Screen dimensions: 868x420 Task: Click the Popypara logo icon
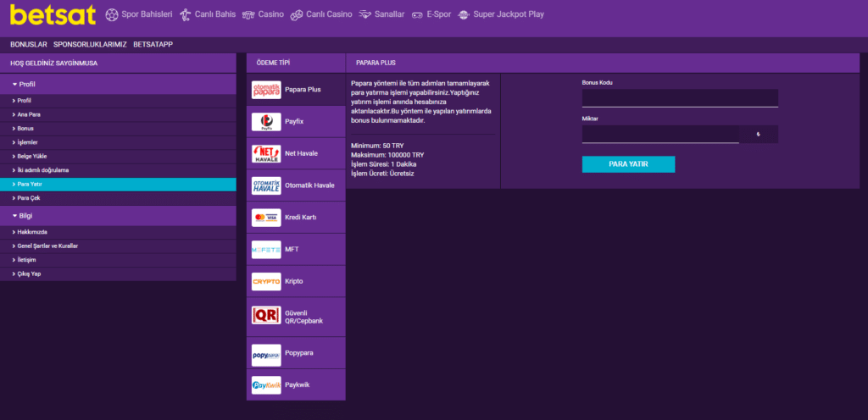266,355
